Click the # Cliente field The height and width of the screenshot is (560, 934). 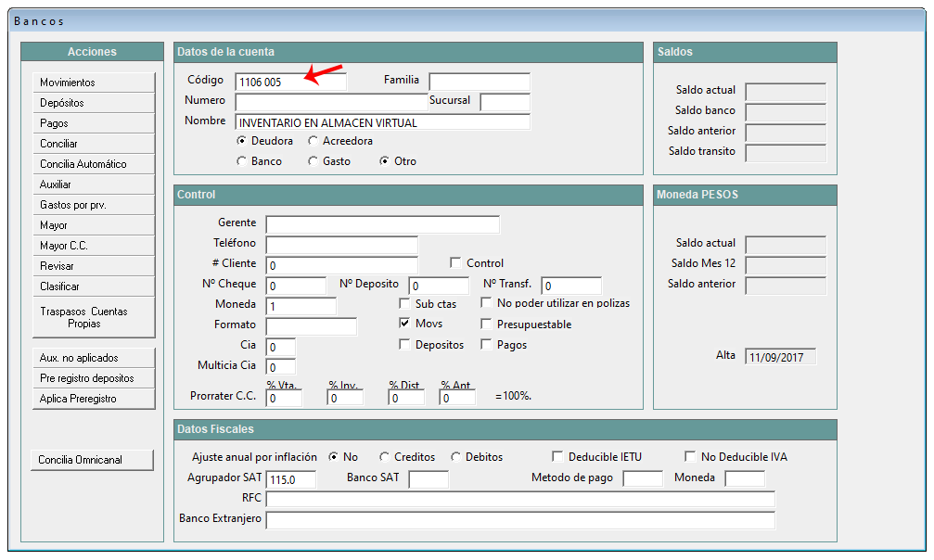(342, 265)
